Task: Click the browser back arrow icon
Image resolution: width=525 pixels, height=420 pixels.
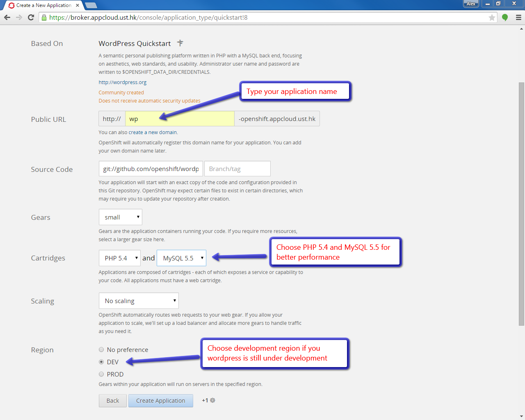Action: [7, 17]
